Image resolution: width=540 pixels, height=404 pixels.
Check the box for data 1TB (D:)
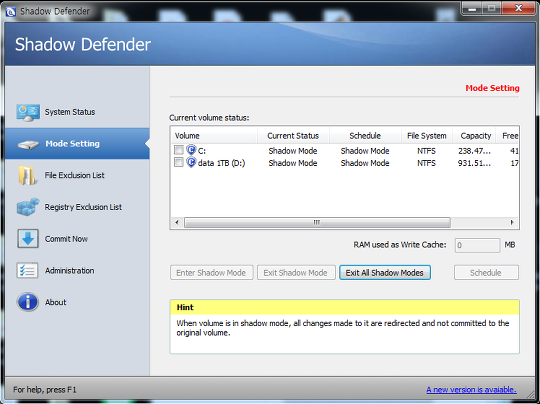tap(179, 162)
